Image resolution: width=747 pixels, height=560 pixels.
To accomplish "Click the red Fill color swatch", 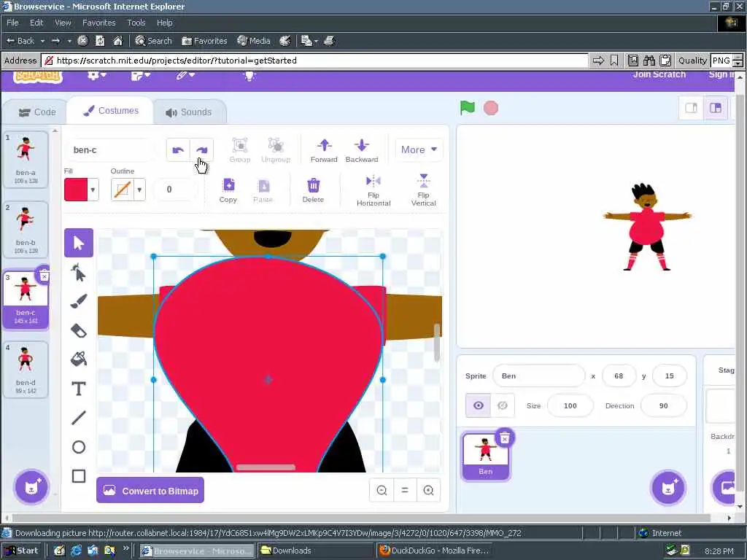I will point(76,190).
